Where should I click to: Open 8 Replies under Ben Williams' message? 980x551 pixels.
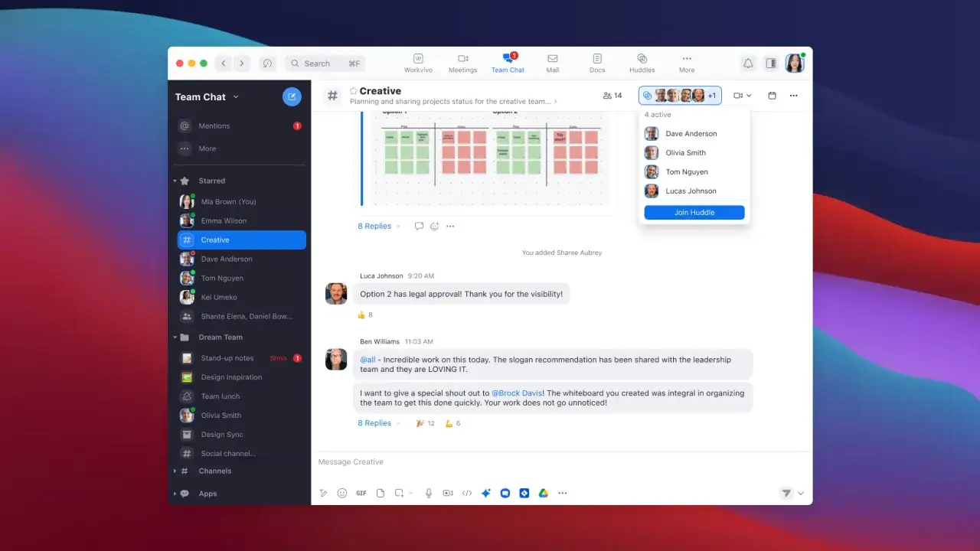(x=374, y=423)
